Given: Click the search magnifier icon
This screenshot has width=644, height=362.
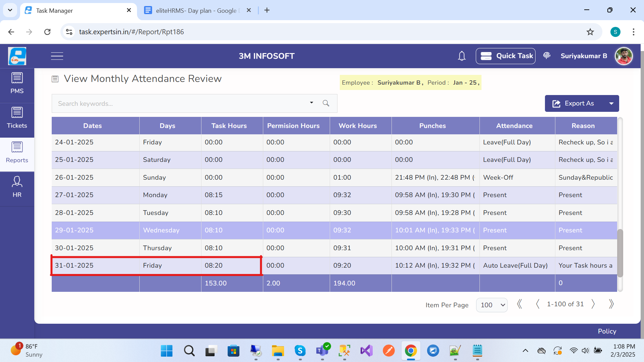Looking at the screenshot, I should click(326, 103).
